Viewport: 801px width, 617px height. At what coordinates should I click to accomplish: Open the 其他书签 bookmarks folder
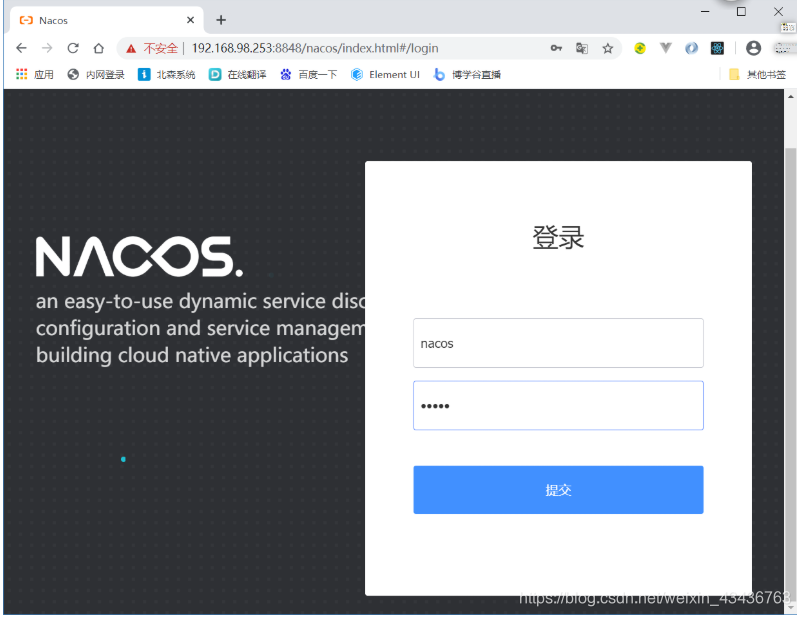pos(757,75)
